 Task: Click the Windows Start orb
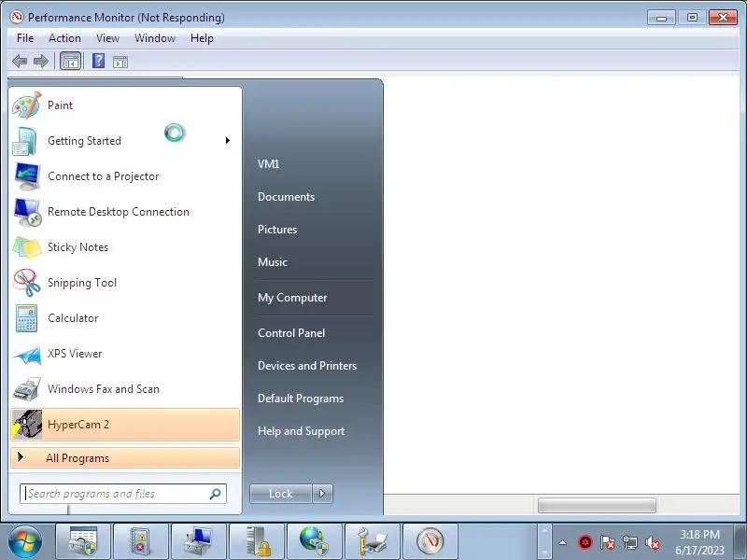(24, 541)
